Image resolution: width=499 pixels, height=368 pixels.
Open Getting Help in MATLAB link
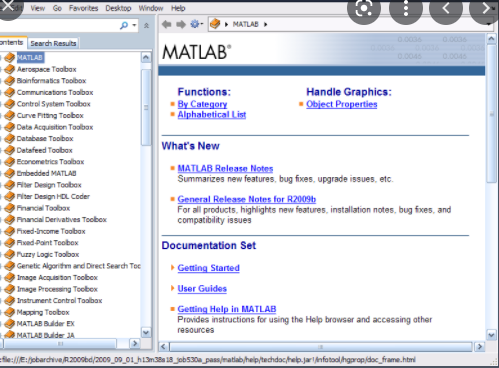227,309
